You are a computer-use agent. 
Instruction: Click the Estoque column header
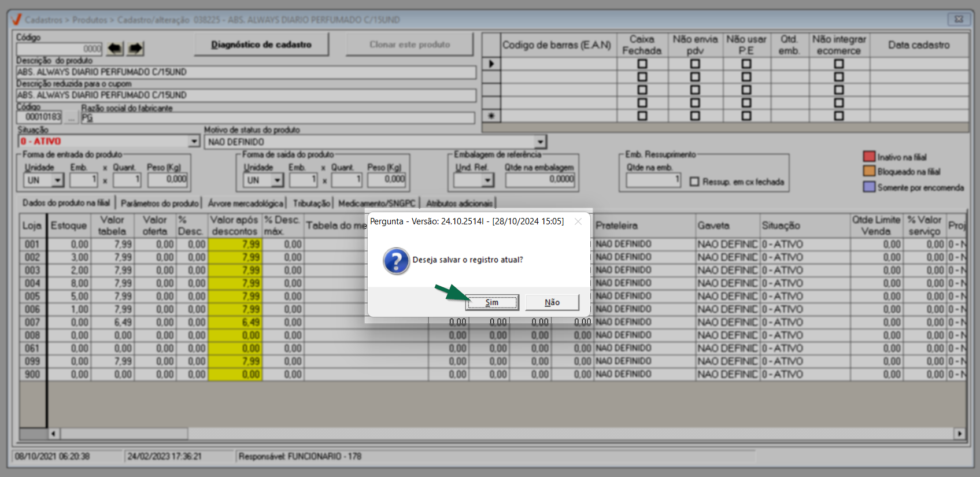[x=69, y=225]
